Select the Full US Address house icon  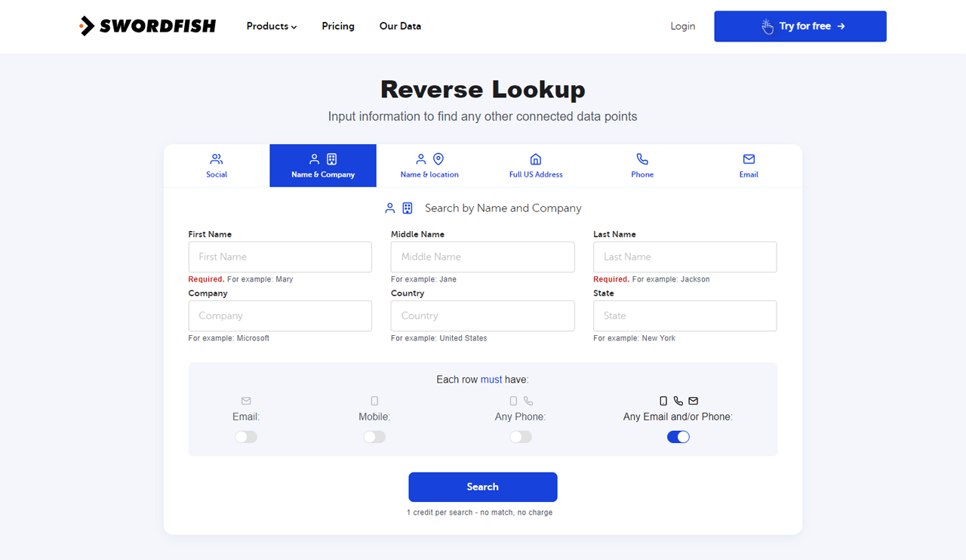536,159
